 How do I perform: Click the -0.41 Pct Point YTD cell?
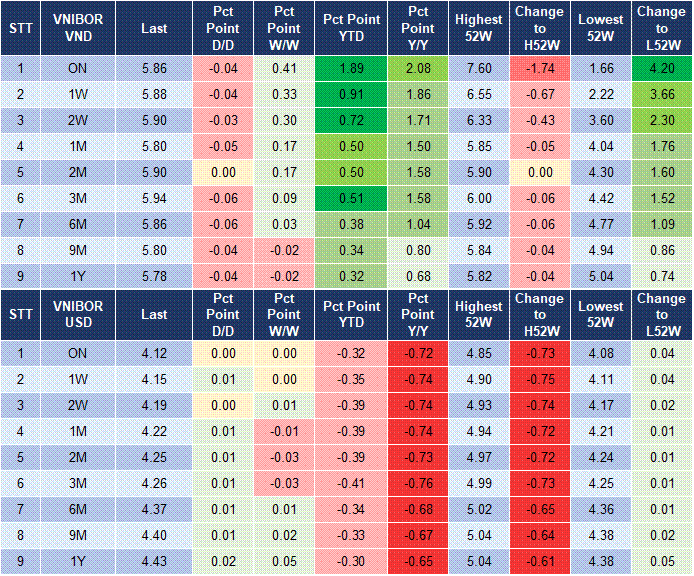click(351, 484)
